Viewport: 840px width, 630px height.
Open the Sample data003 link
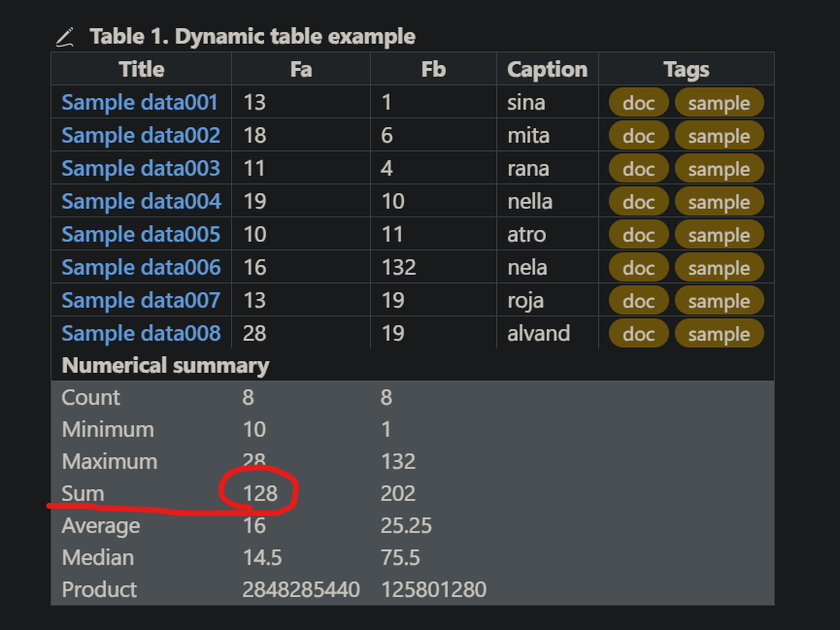pos(141,169)
